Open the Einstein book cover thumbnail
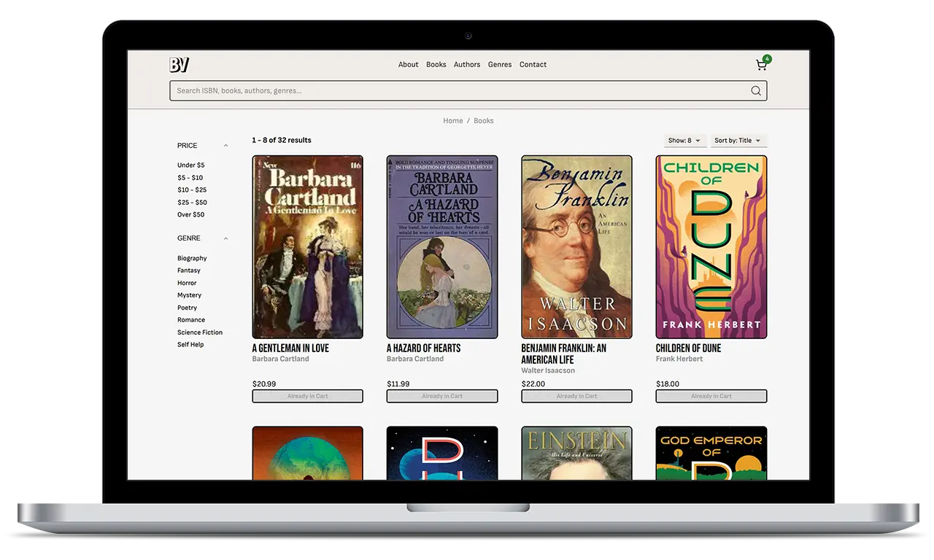 coord(576,453)
